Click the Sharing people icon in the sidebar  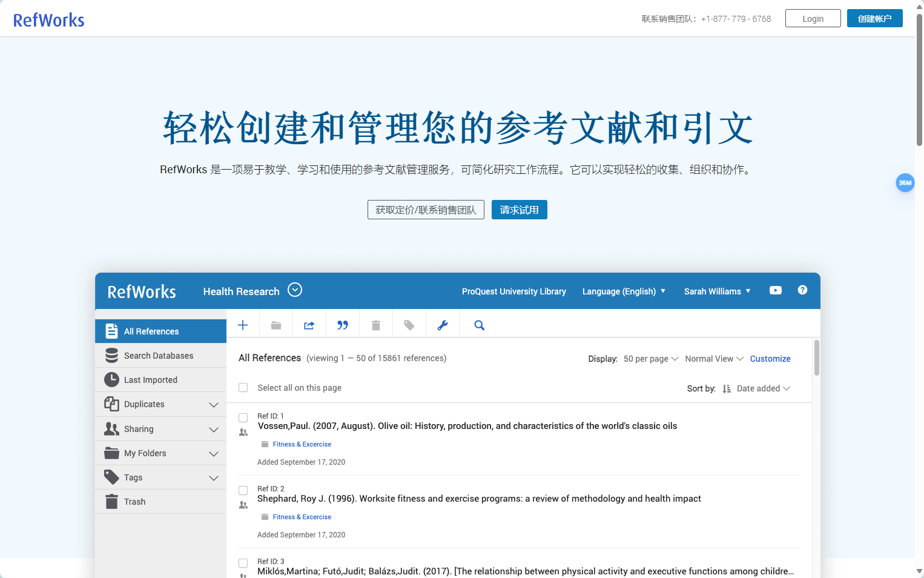(111, 429)
